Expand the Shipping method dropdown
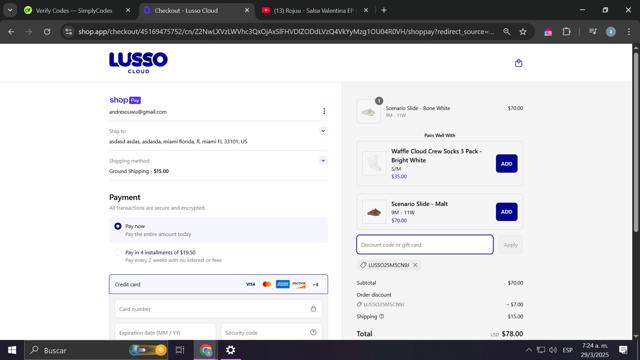 [x=323, y=161]
